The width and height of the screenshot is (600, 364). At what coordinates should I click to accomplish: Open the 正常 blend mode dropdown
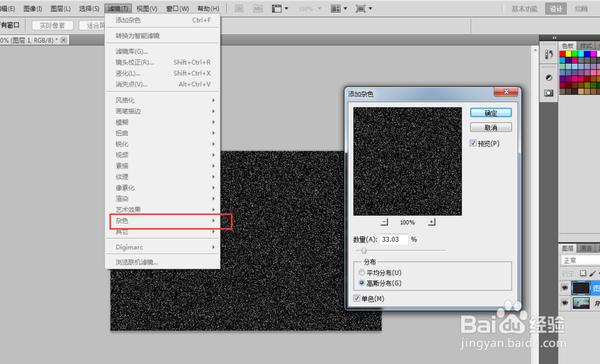click(x=580, y=260)
